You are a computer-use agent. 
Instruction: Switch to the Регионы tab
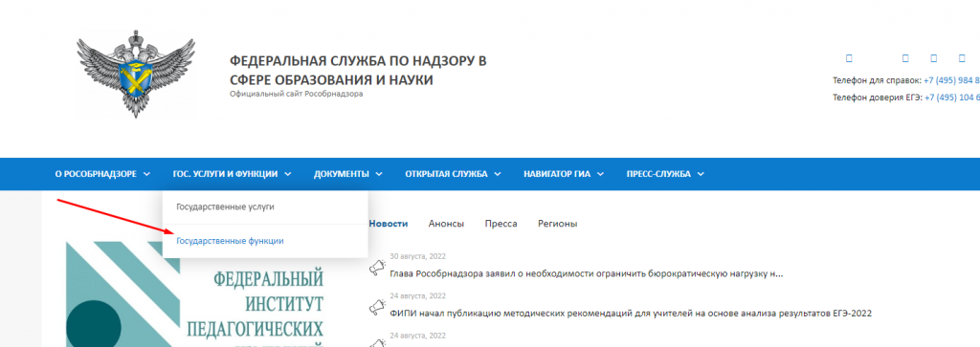click(x=558, y=224)
